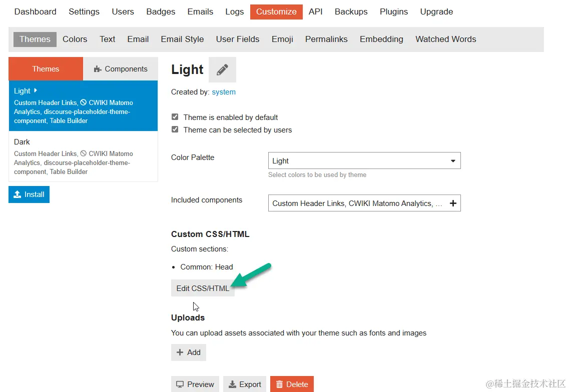569x392 pixels.
Task: Expand the arrow next to Light theme name
Action: click(x=35, y=90)
